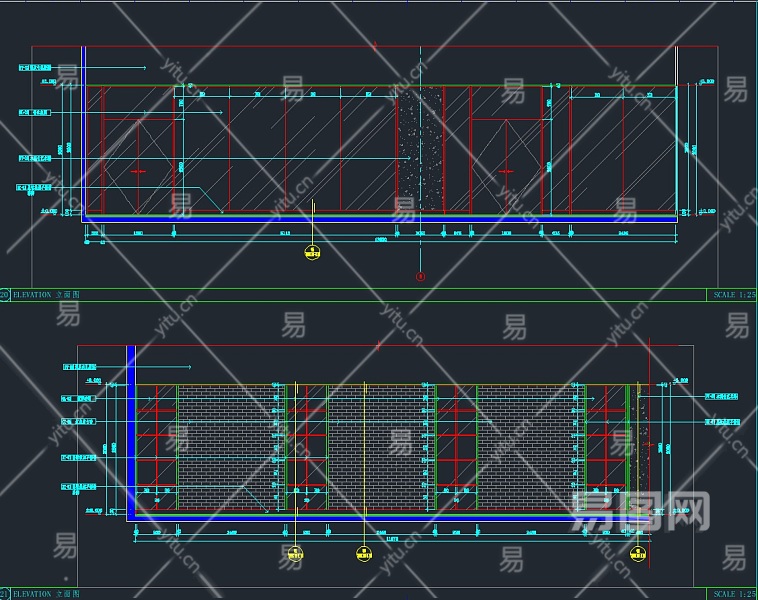Select red handle on upper elevation's right door

tap(506, 172)
